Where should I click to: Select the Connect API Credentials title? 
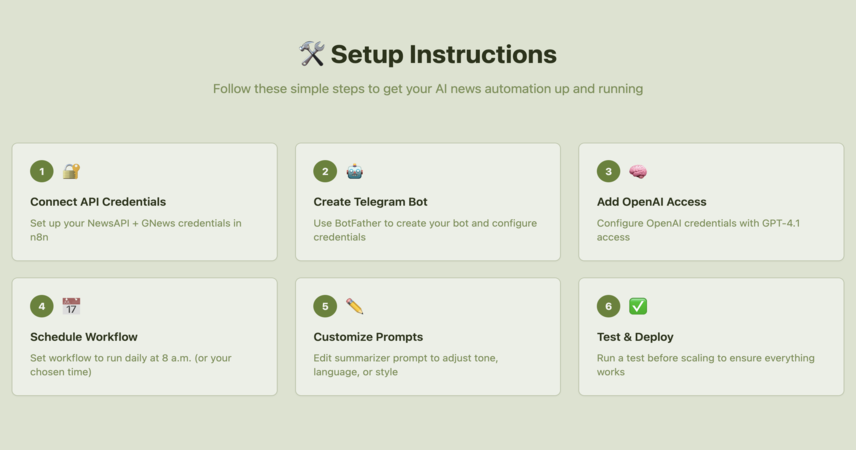98,202
